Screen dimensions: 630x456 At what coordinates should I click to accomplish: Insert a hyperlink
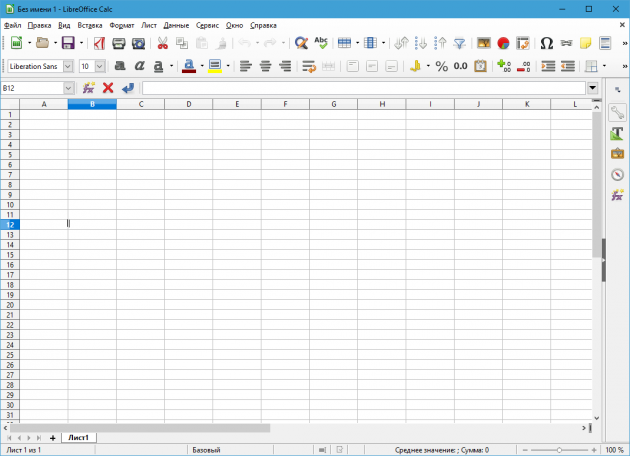566,43
